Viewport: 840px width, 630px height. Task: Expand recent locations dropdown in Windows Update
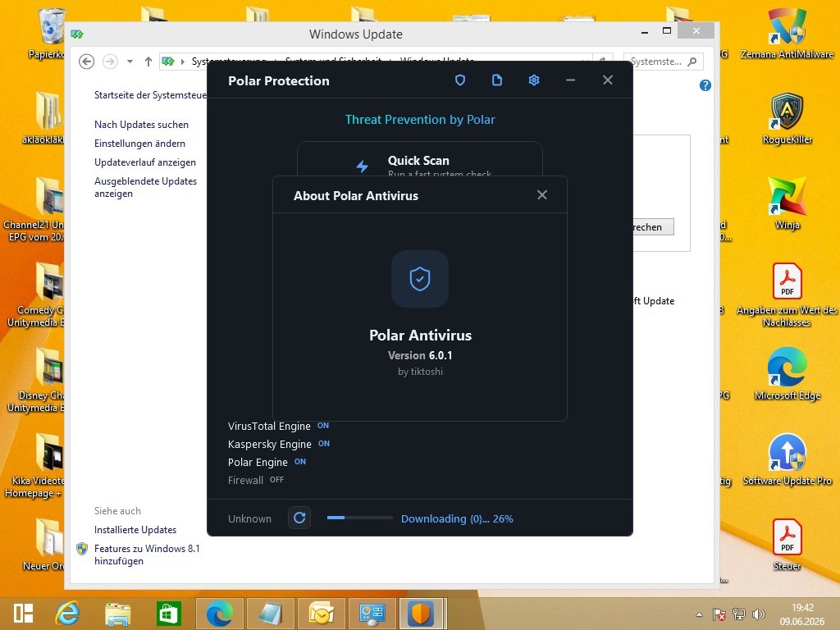130,62
